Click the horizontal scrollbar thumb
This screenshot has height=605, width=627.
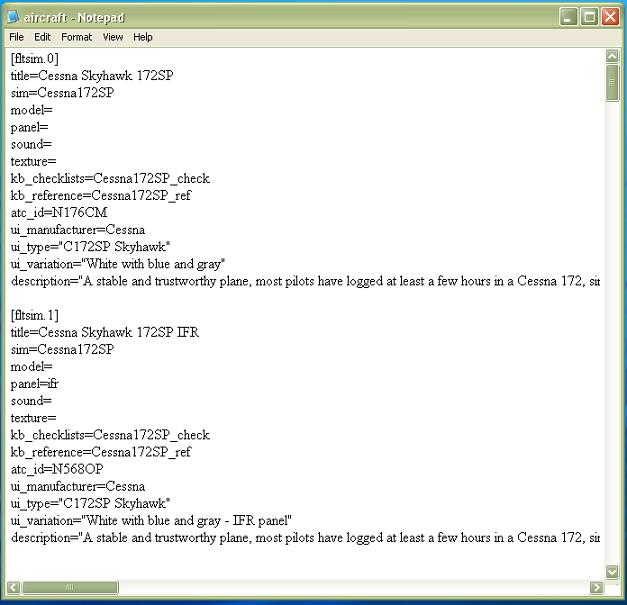click(x=69, y=587)
